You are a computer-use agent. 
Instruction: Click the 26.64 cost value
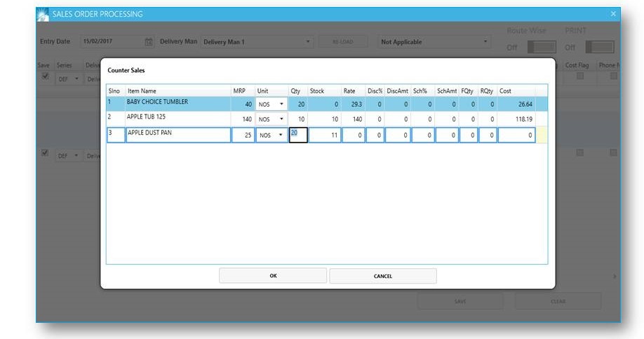(x=525, y=105)
